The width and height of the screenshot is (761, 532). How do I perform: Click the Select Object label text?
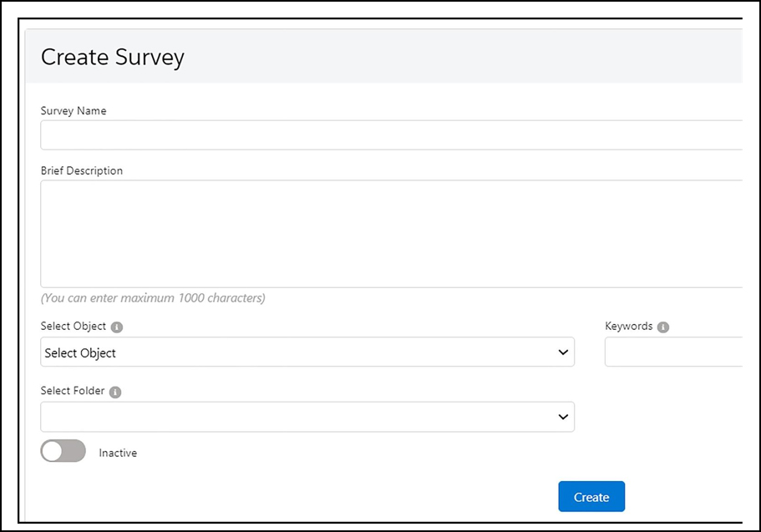point(74,327)
